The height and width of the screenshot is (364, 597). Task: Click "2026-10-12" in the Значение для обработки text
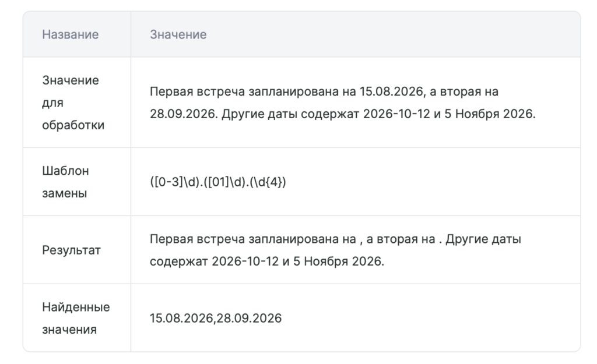click(396, 114)
